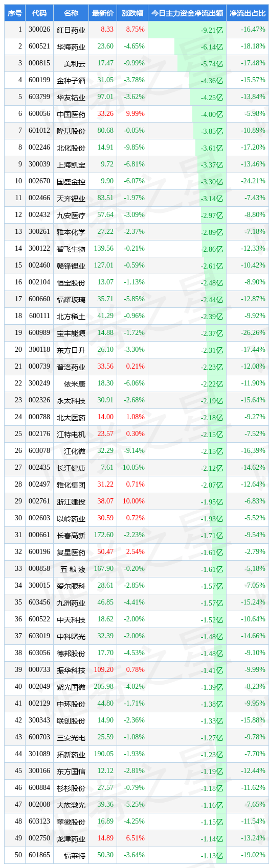The height and width of the screenshot is (868, 269).
Task: Click the 净流出占比 column header
Action: point(247,13)
